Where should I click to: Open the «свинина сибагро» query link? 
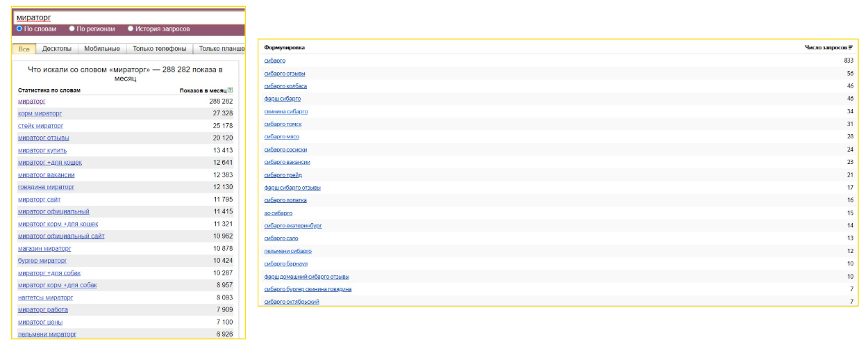[286, 111]
